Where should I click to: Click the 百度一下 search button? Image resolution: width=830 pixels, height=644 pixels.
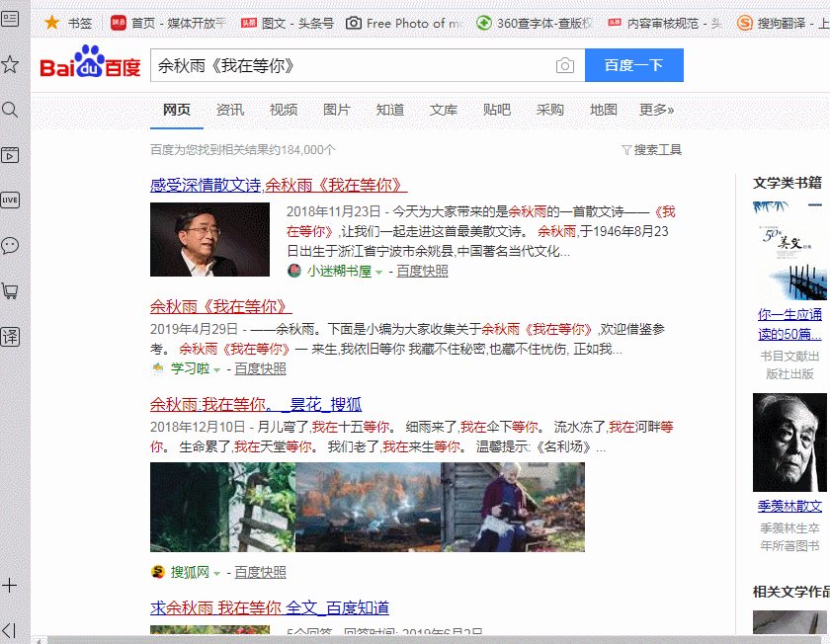(x=634, y=65)
